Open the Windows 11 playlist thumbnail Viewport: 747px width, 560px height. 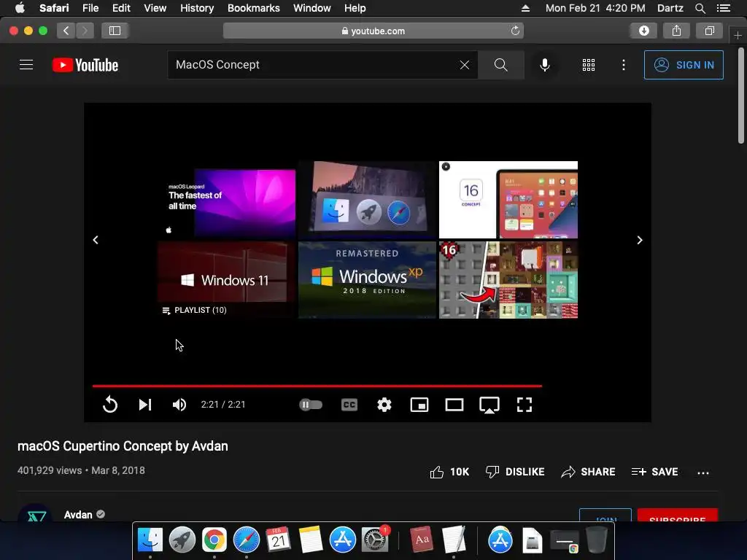pyautogui.click(x=227, y=279)
